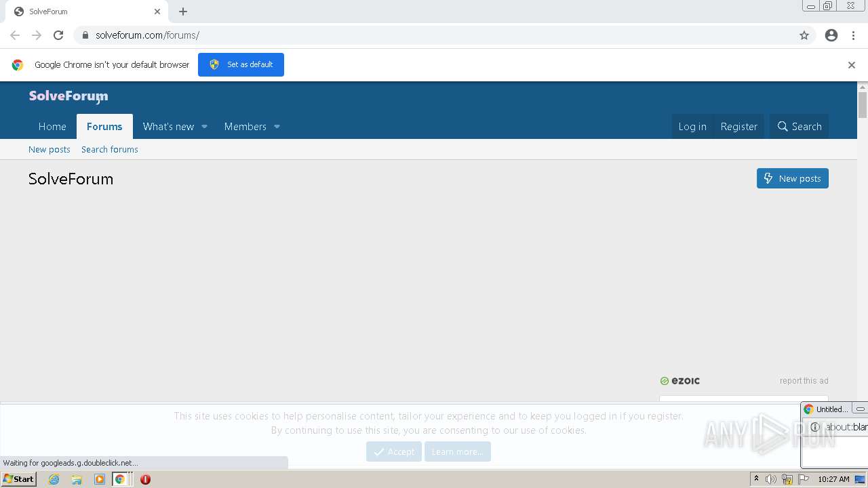This screenshot has width=868, height=488.
Task: Bookmark this page with the star icon
Action: pyautogui.click(x=804, y=35)
